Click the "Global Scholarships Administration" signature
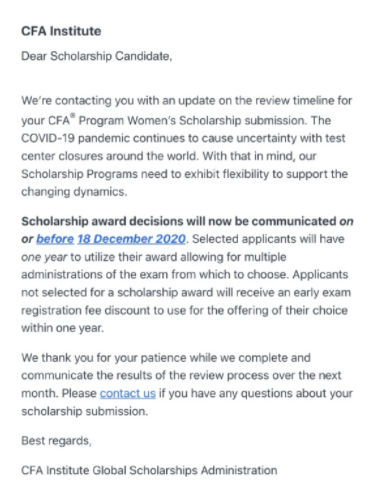383x486 pixels. coord(185,470)
